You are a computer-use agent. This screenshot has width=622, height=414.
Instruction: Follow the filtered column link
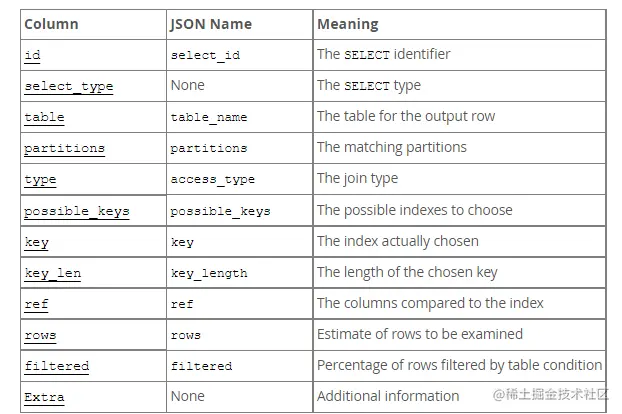click(56, 366)
